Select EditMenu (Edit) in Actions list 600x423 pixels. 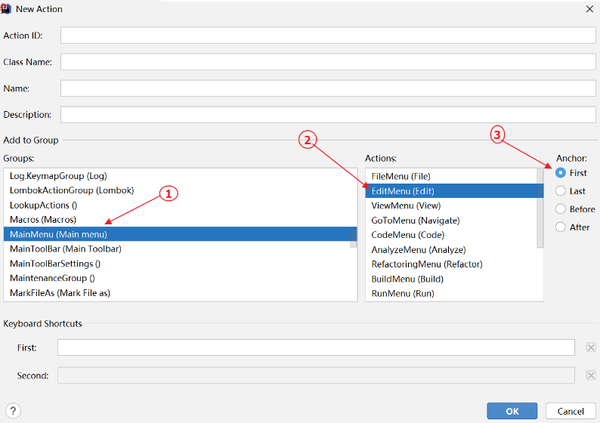tap(450, 190)
